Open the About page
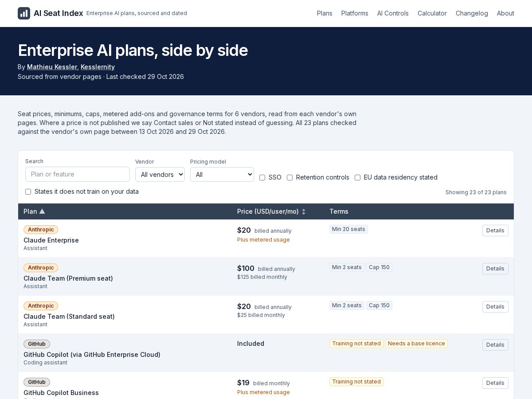532x399 pixels. point(505,13)
